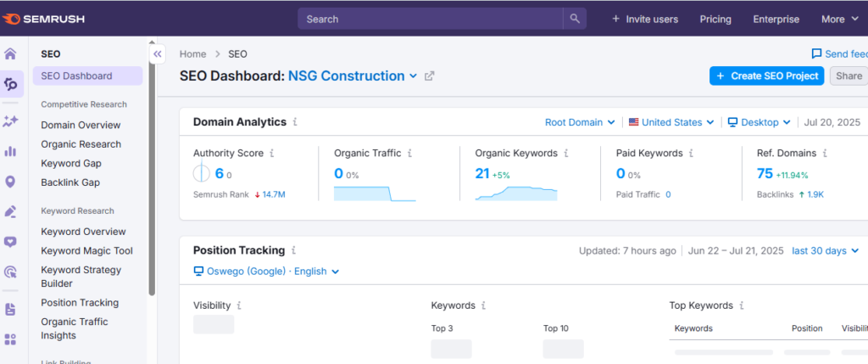Open NSG Construction site external link icon

coord(429,76)
